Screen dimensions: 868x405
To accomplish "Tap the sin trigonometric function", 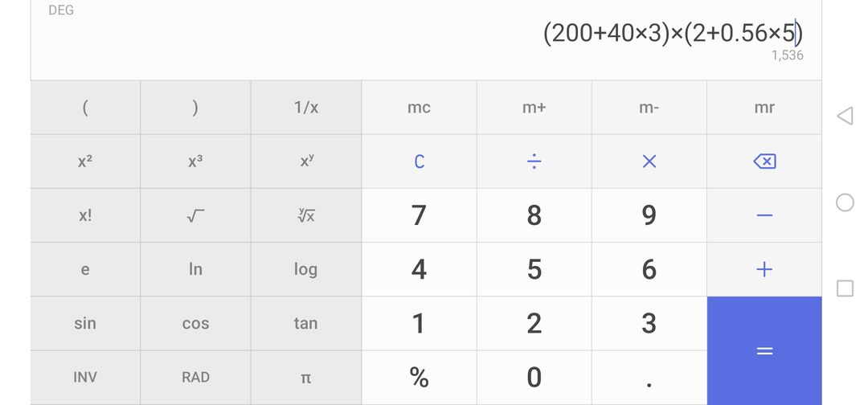I will coord(84,323).
